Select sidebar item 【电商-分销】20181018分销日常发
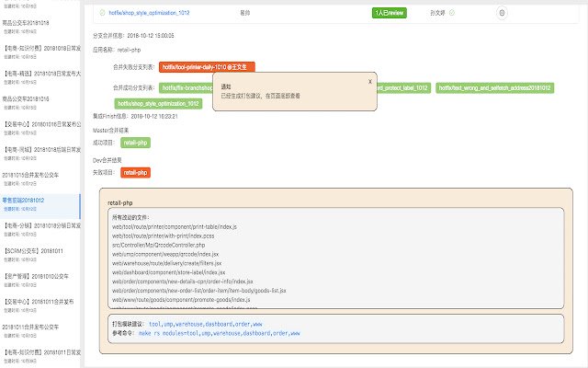588x368 pixels. point(40,229)
